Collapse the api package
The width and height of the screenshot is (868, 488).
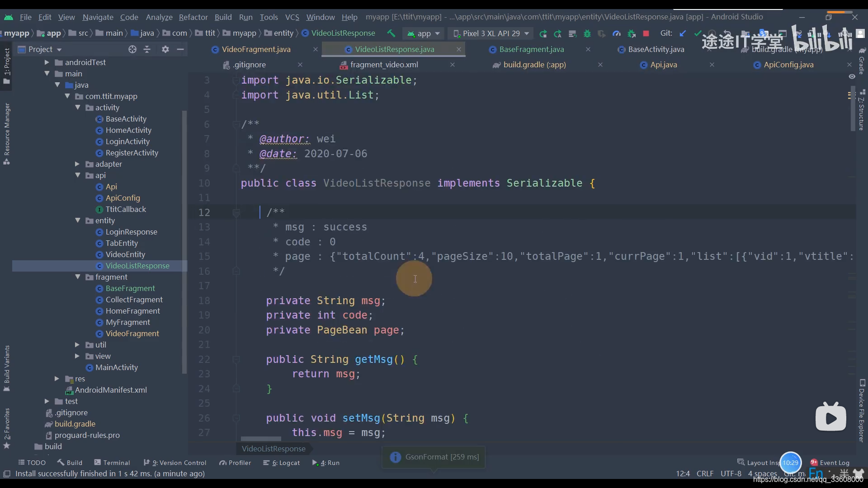[78, 175]
